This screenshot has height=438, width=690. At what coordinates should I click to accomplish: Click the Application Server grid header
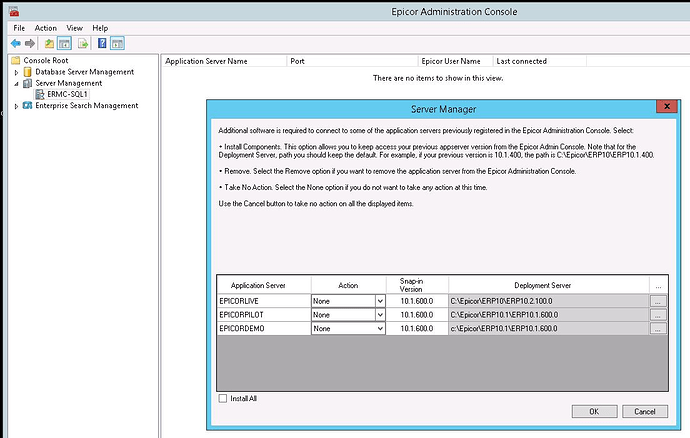pos(264,285)
